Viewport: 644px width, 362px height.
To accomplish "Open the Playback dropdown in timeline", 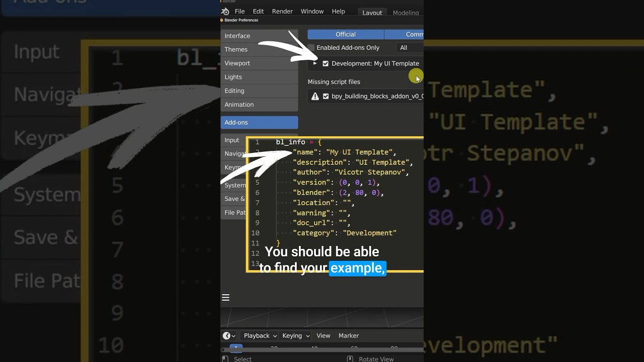I will pos(260,336).
